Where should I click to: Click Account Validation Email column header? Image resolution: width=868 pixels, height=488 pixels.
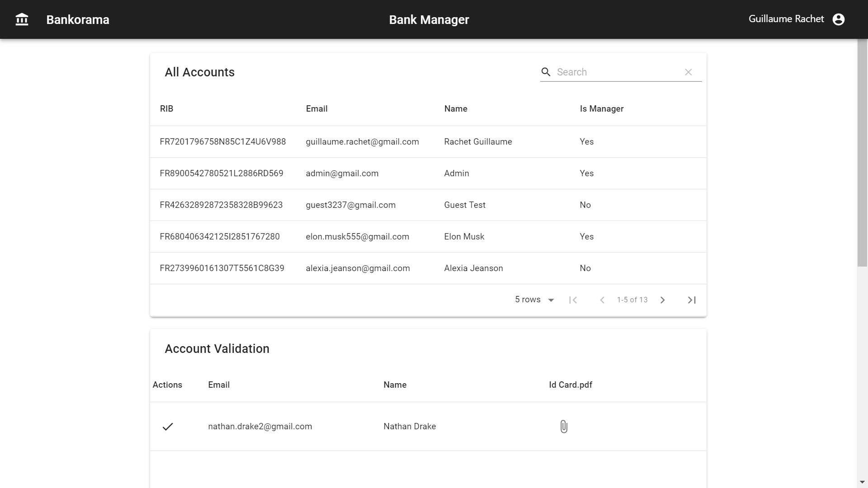click(x=219, y=385)
